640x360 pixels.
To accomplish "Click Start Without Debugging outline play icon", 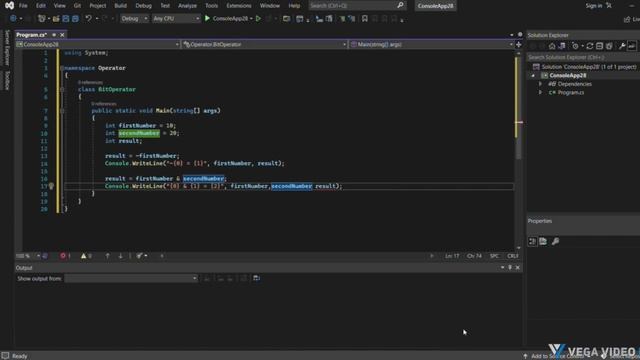I will click(x=258, y=18).
